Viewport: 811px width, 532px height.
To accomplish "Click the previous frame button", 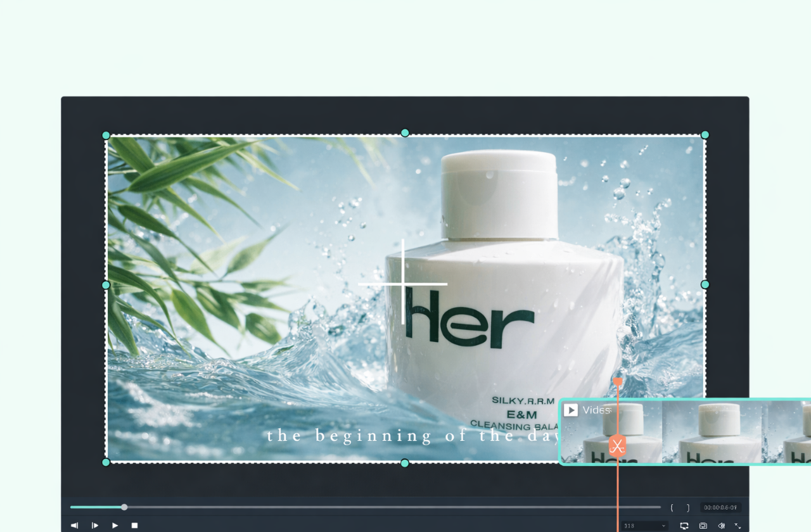I will (74, 526).
